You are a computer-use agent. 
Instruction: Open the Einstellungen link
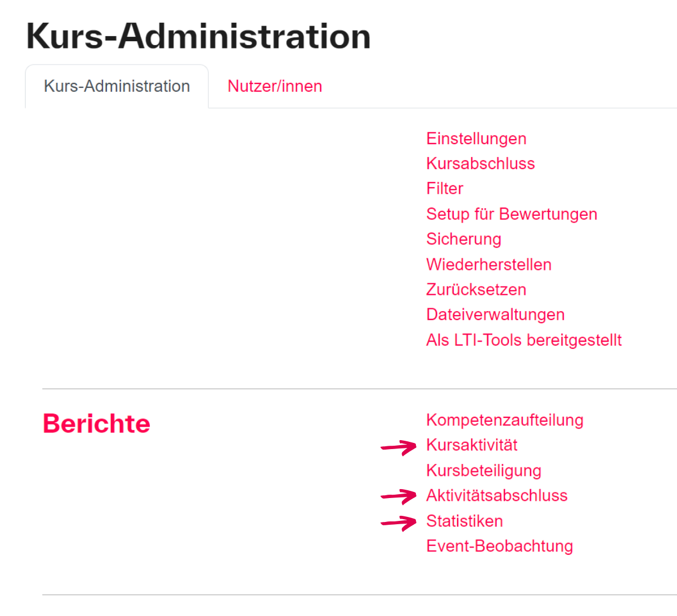476,139
